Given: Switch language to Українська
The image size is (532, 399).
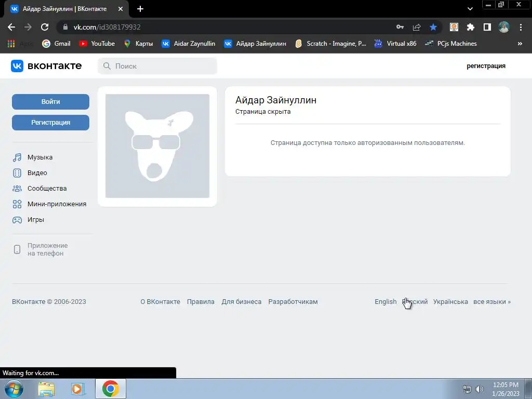Looking at the screenshot, I should [x=450, y=302].
